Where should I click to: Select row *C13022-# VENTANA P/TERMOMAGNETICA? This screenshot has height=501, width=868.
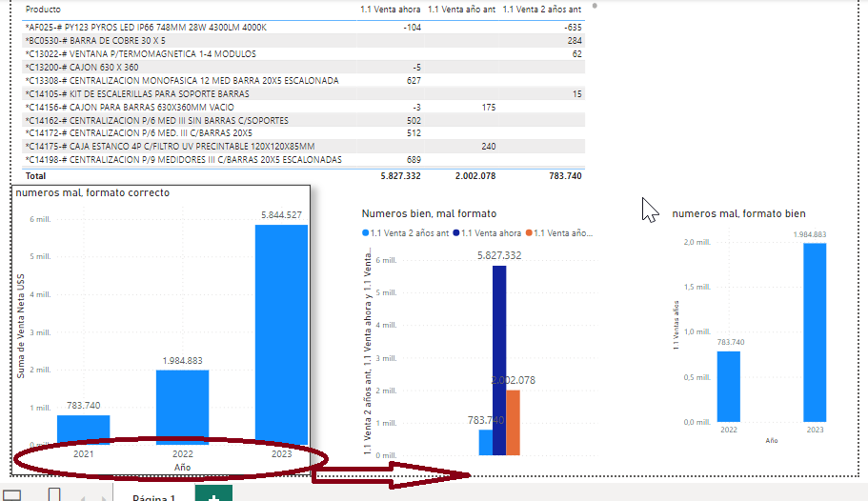pos(303,53)
